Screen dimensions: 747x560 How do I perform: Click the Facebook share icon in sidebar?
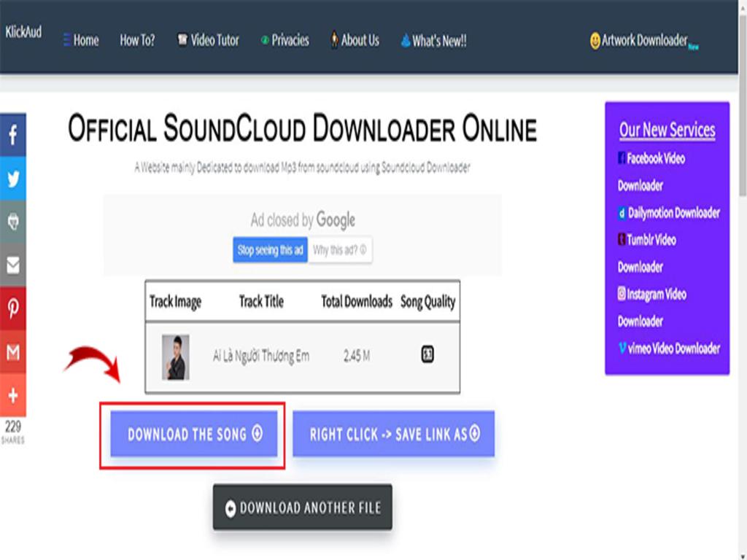(x=13, y=135)
